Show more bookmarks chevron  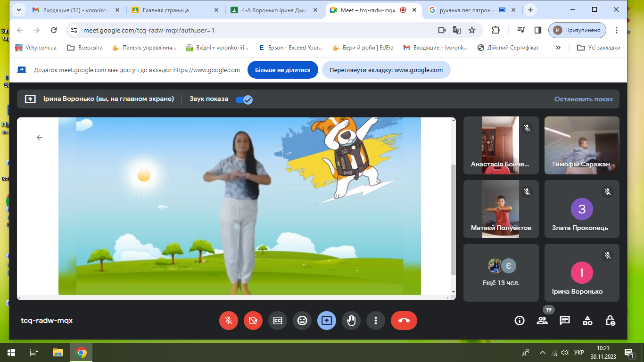coord(558,48)
